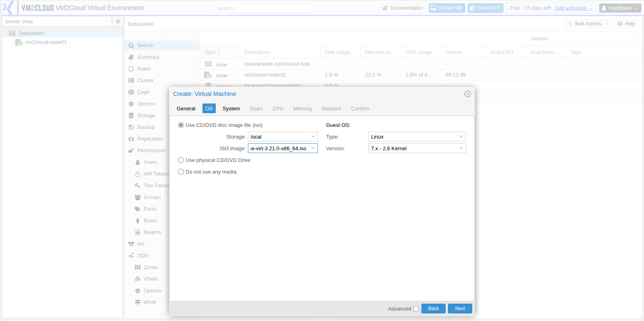Switch to the System tab
The width and height of the screenshot is (644, 321).
[x=231, y=109]
